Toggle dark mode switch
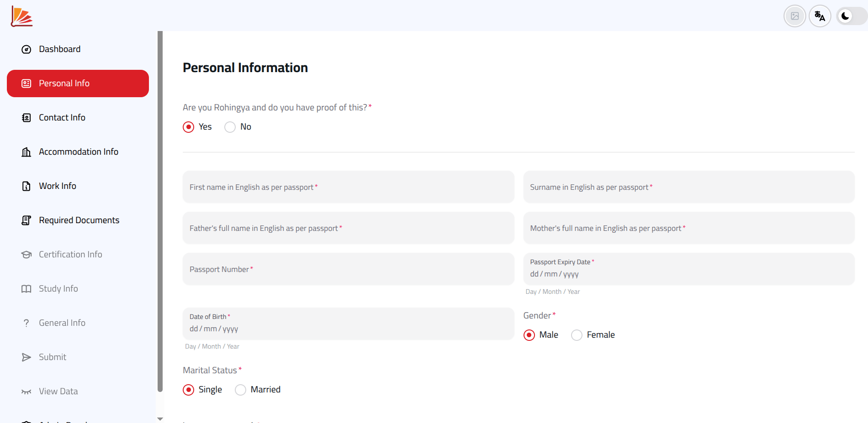 point(852,16)
